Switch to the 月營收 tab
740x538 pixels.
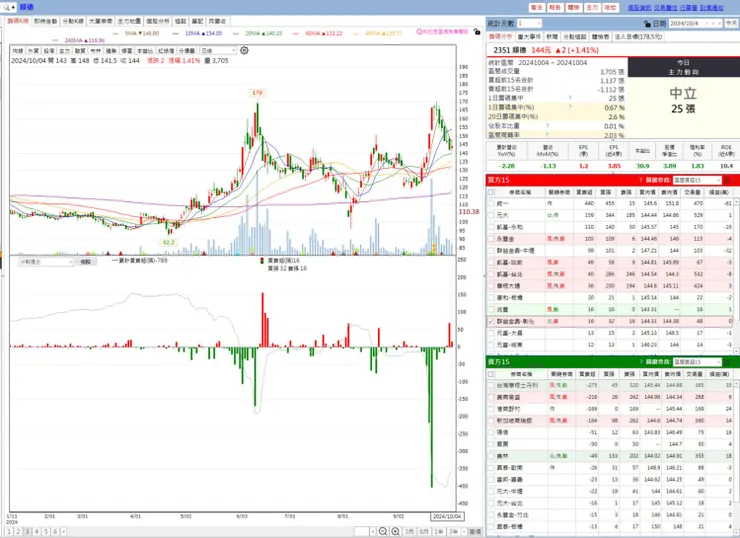tap(217, 21)
